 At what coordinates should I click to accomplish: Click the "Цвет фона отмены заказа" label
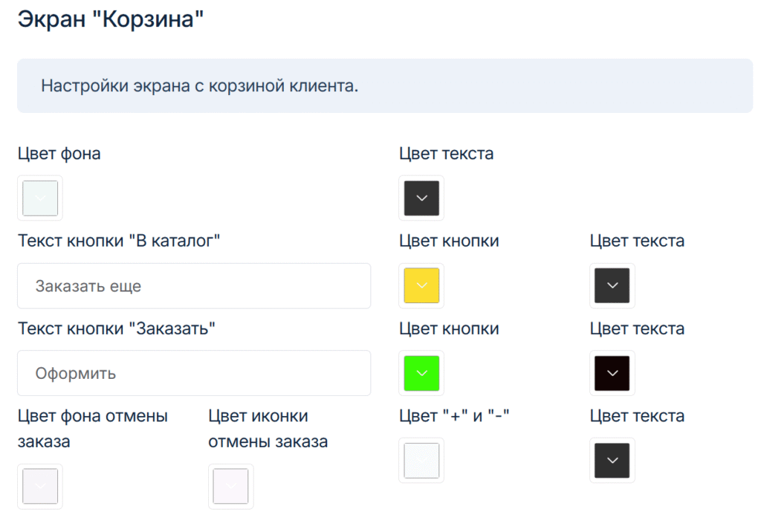pyautogui.click(x=92, y=429)
